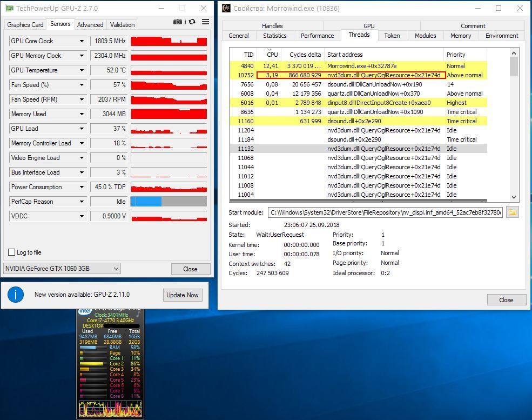Viewport: 532px width, 420px height.
Task: Open the Fan Speed (%) sensor dropdown
Action: pos(82,84)
